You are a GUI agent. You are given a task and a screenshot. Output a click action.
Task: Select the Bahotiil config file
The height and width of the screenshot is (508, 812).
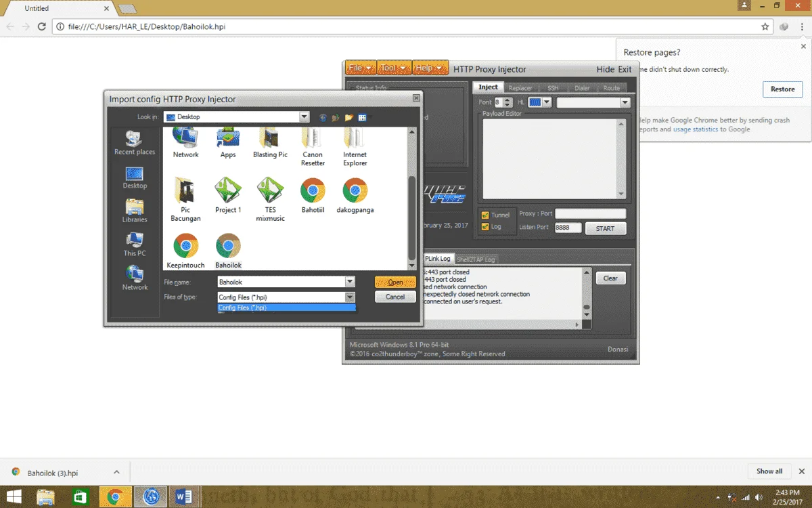pyautogui.click(x=313, y=195)
